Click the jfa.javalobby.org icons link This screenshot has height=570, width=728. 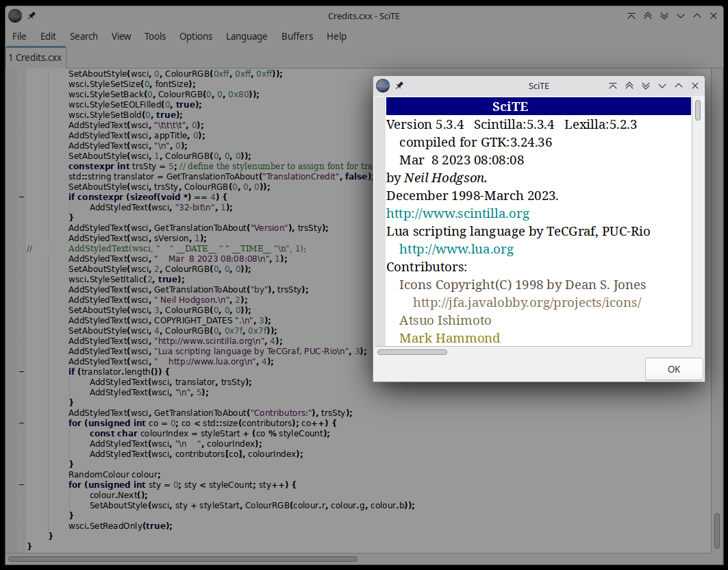(527, 302)
